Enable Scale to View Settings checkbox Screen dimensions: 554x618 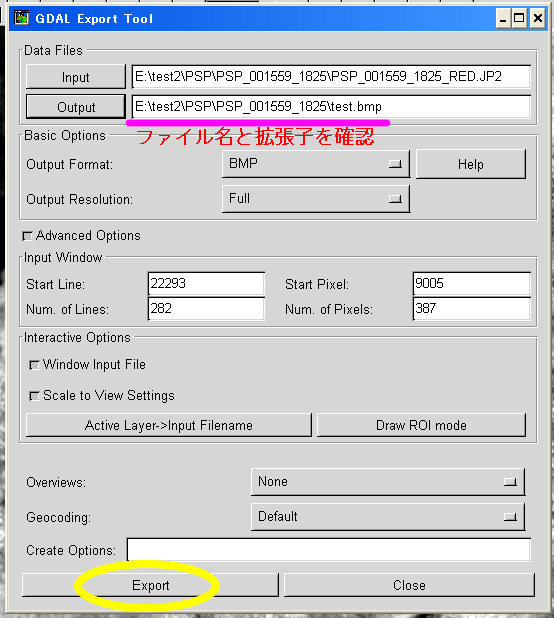click(x=35, y=396)
